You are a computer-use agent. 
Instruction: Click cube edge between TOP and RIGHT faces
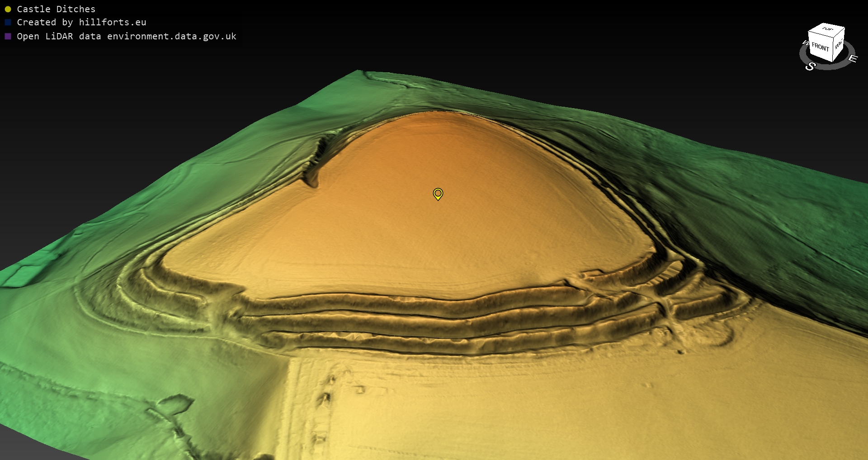pyautogui.click(x=840, y=33)
